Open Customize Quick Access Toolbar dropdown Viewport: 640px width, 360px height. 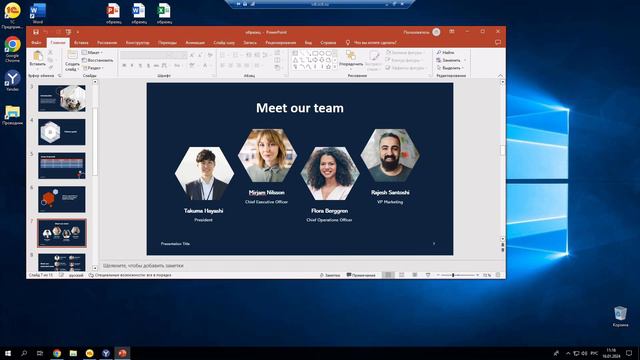[78, 32]
